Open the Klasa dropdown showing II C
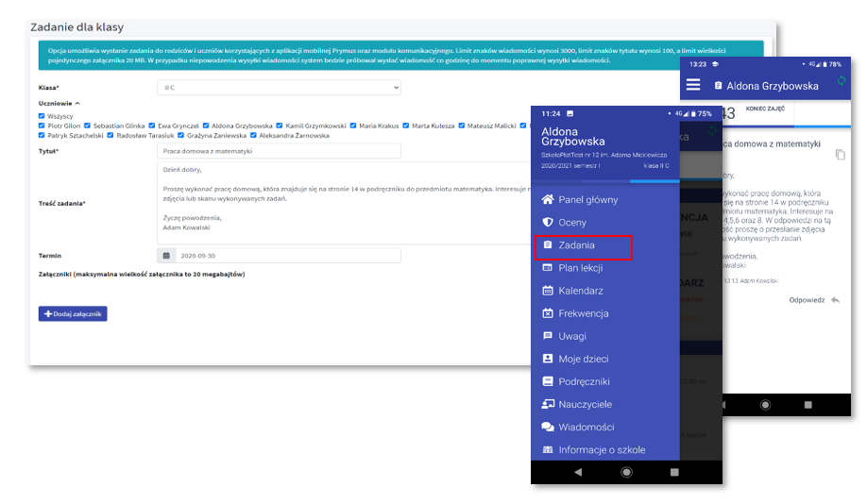This screenshot has width=867, height=504. pyautogui.click(x=279, y=88)
